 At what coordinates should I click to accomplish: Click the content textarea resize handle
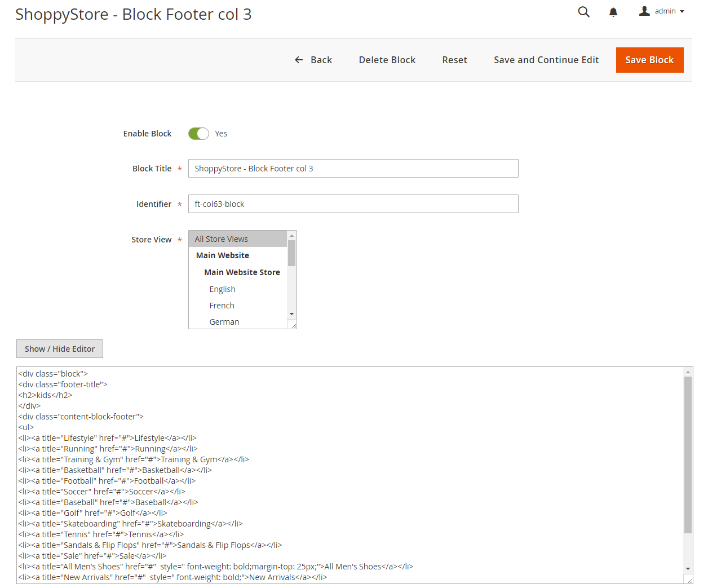click(689, 580)
